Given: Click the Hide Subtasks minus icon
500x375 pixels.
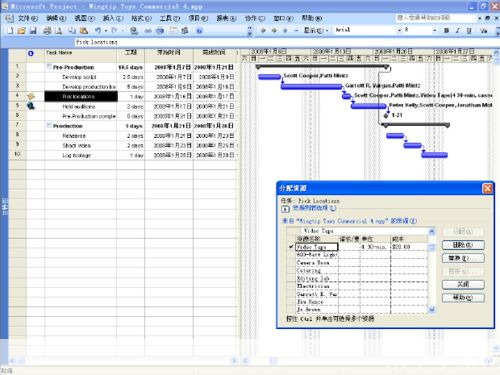Looking at the screenshot, I should click(296, 30).
